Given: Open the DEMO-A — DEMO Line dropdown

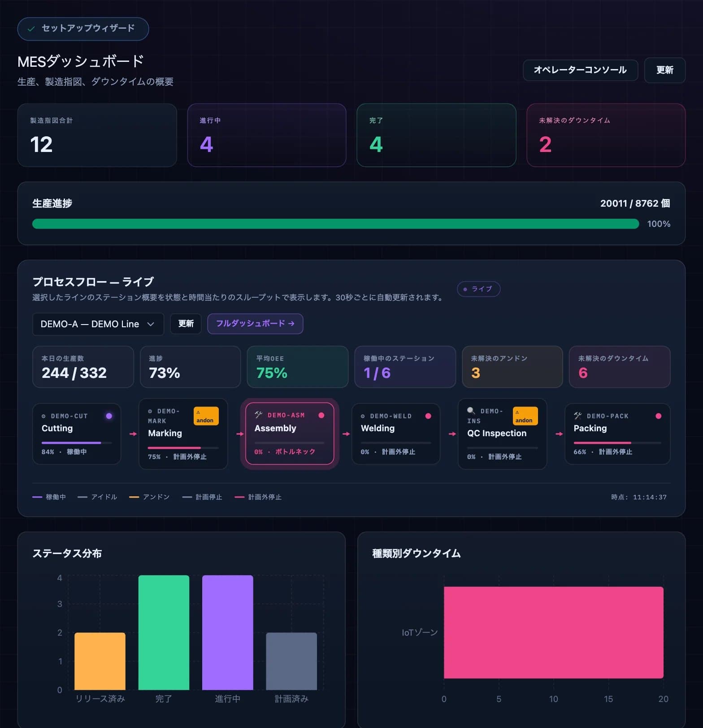Looking at the screenshot, I should [x=98, y=324].
